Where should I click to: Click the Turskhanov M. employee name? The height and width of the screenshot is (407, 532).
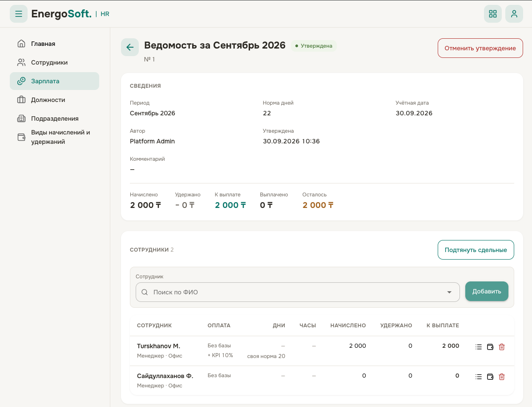click(158, 346)
